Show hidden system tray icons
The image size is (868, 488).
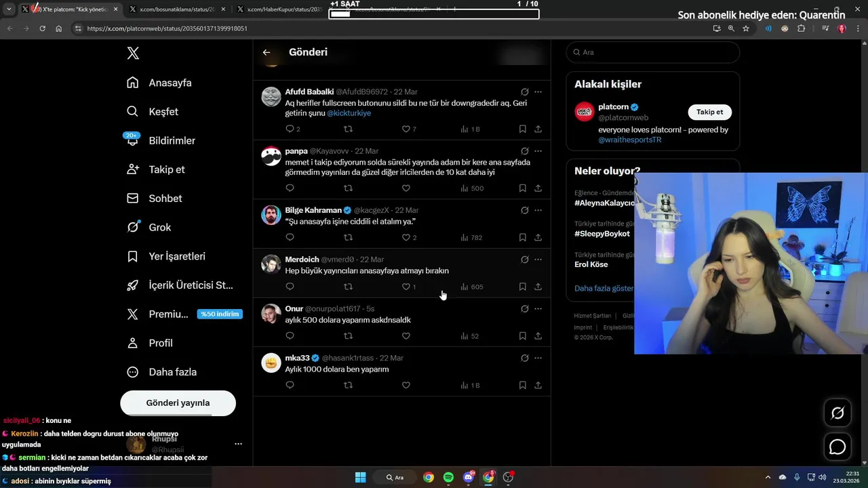[768, 477]
